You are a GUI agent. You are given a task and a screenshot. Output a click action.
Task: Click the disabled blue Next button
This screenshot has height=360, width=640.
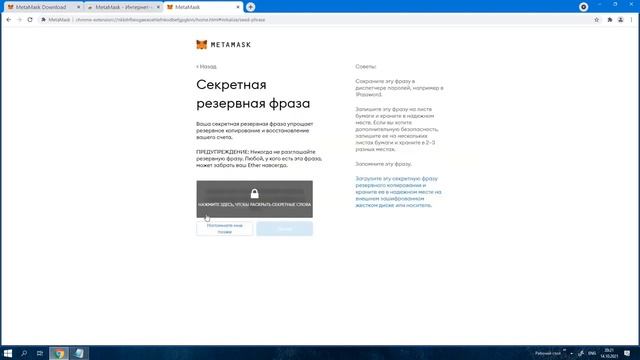pyautogui.click(x=284, y=229)
